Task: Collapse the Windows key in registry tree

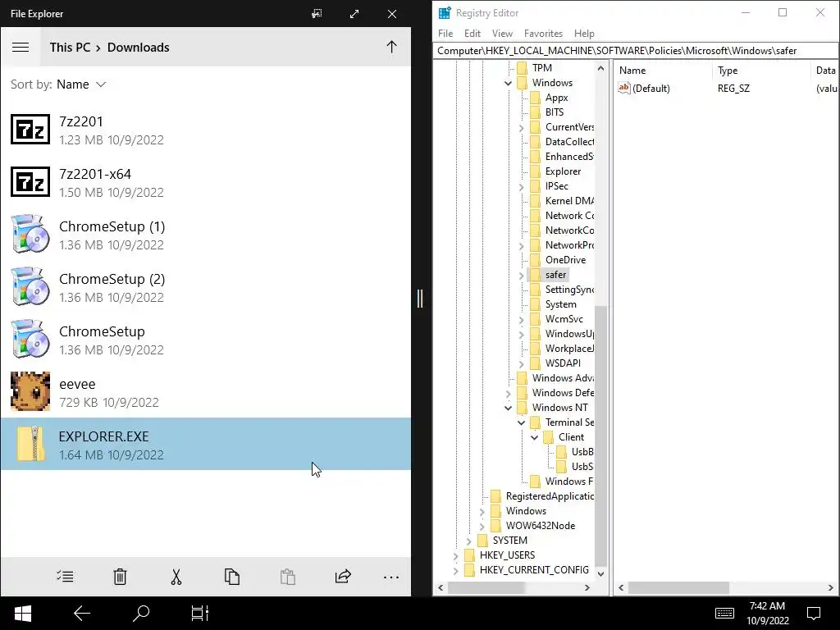Action: tap(508, 83)
